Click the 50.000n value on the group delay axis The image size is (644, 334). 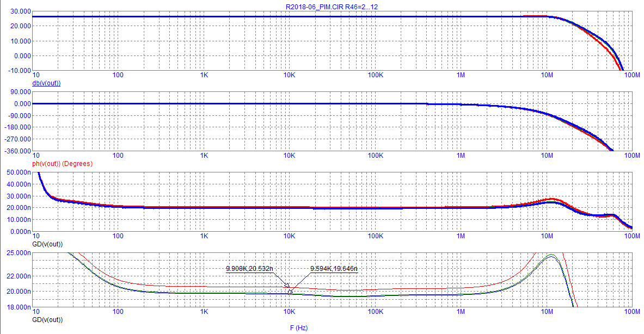pos(19,172)
